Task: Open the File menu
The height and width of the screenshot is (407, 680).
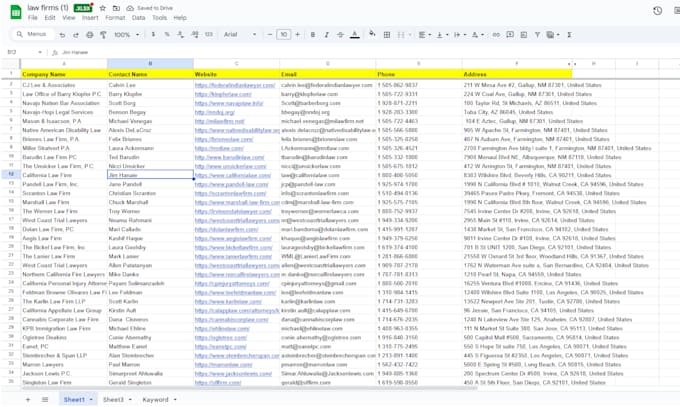Action: point(33,18)
